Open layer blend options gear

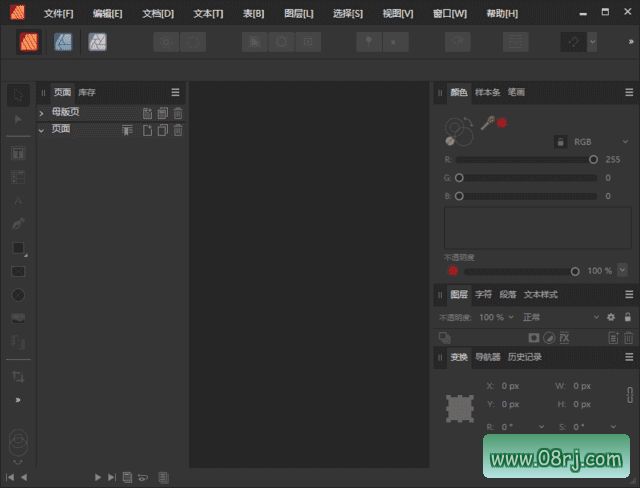pyautogui.click(x=611, y=317)
